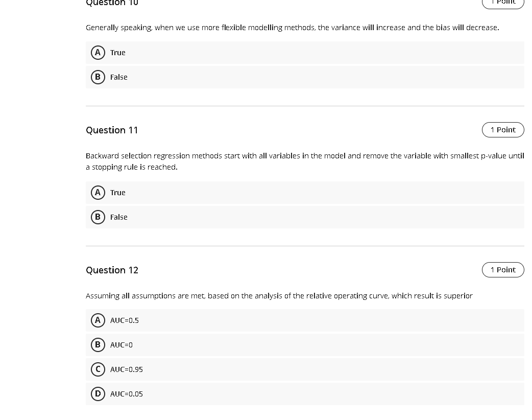Click the circled B icon beside AUC=0

98,344
